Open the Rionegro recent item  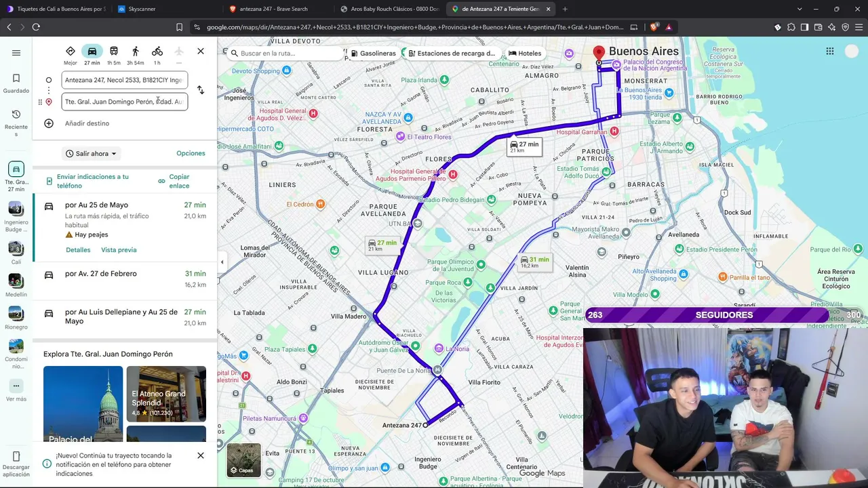point(16,318)
